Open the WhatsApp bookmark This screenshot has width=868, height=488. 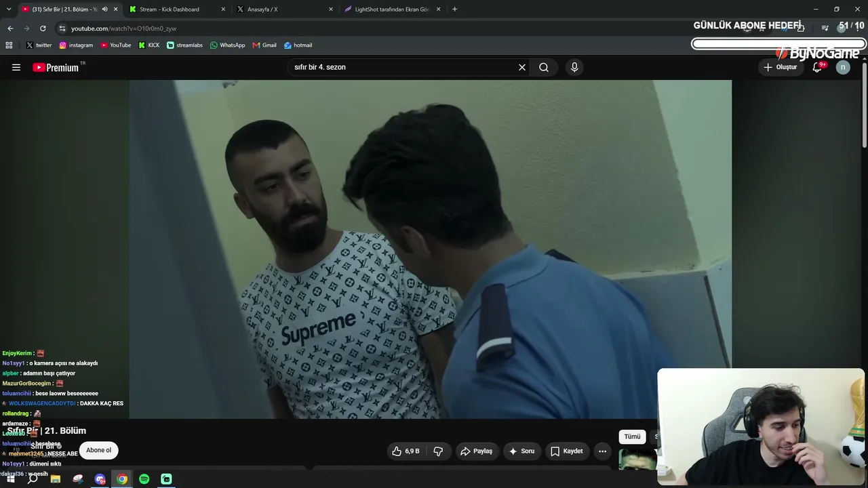[227, 45]
